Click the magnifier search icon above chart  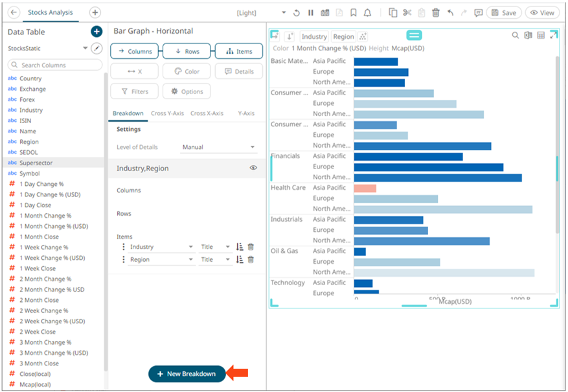click(516, 36)
